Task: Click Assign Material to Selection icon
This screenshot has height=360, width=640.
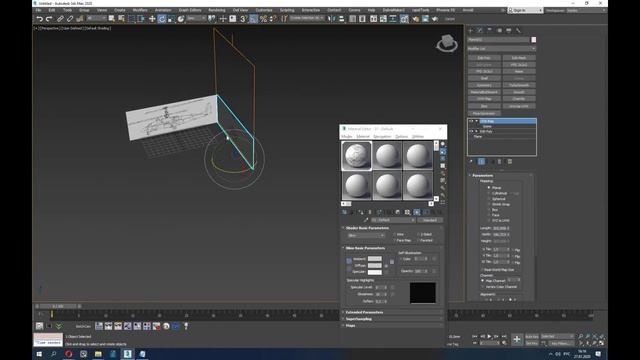Action: (361, 212)
